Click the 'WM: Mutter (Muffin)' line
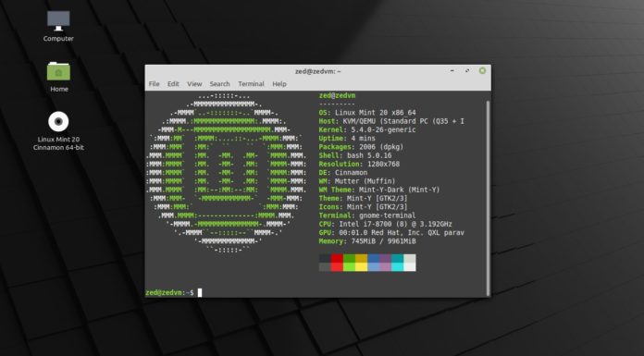Screen dimensions: 644x356 (x=357, y=181)
